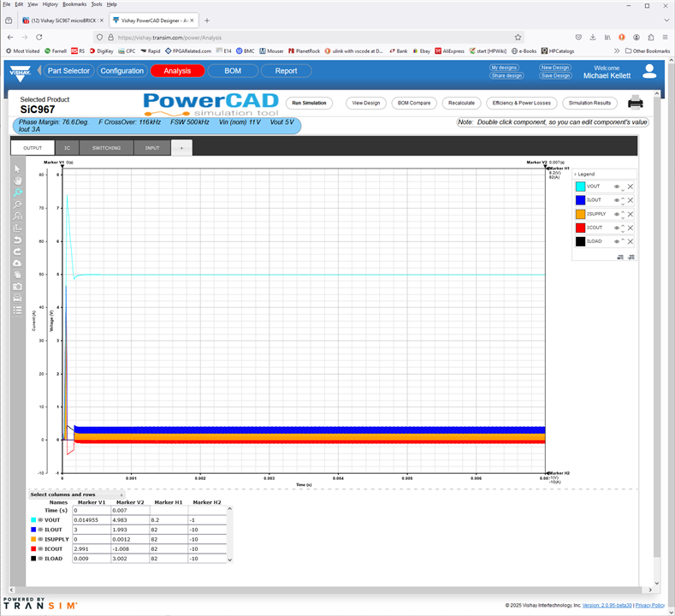Viewport: 675px width, 616px height.
Task: Click the undo arrow in graph toolbar
Action: pos(17,240)
